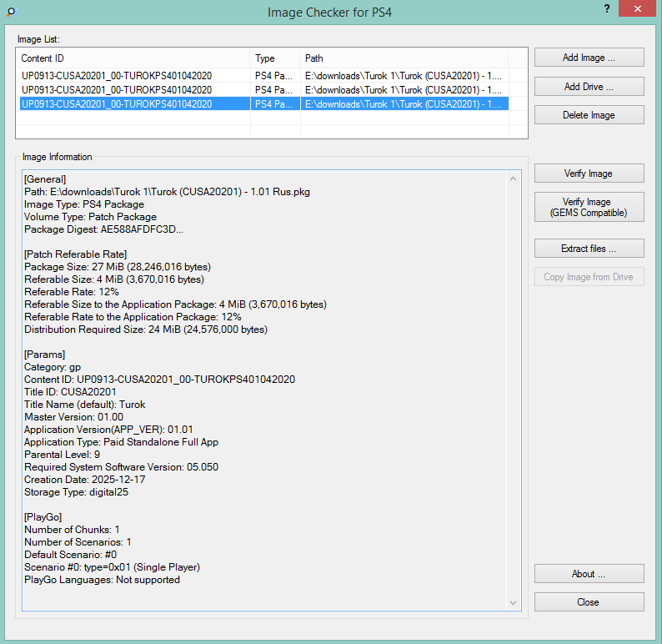Start verification with the Verify Image button
662x644 pixels.
589,174
